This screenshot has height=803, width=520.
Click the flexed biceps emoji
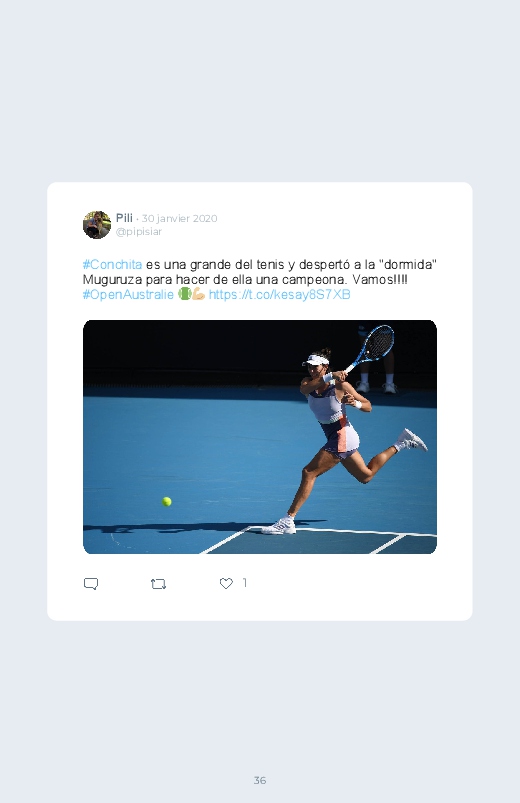coord(198,294)
